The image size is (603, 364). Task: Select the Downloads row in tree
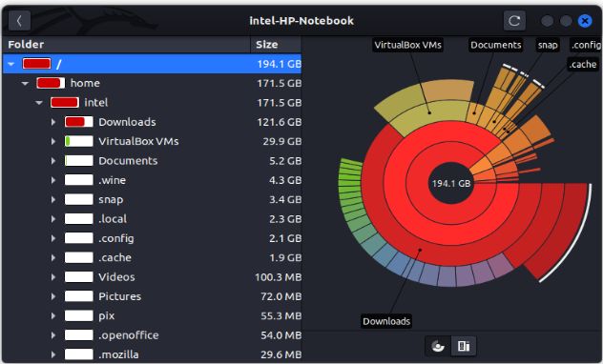pyautogui.click(x=152, y=122)
